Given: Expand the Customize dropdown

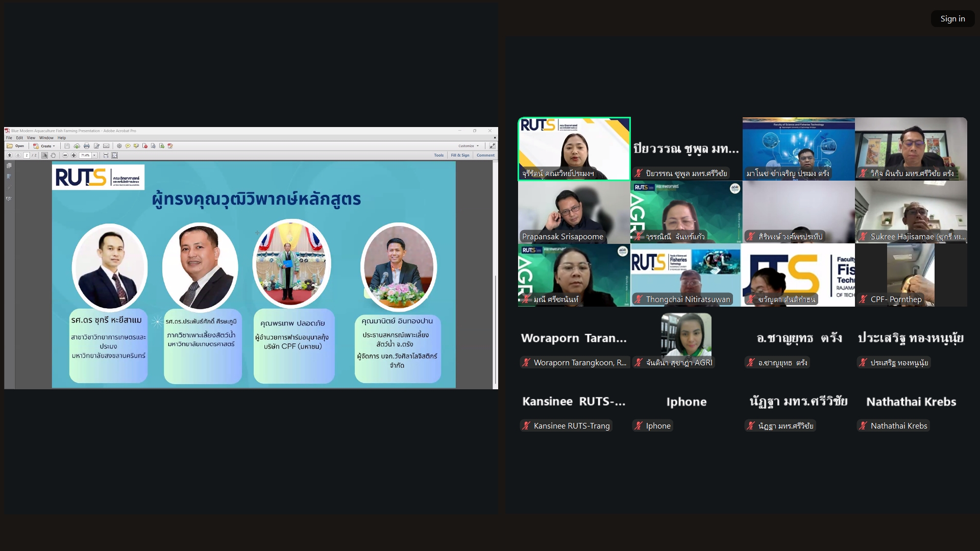Looking at the screenshot, I should point(469,146).
